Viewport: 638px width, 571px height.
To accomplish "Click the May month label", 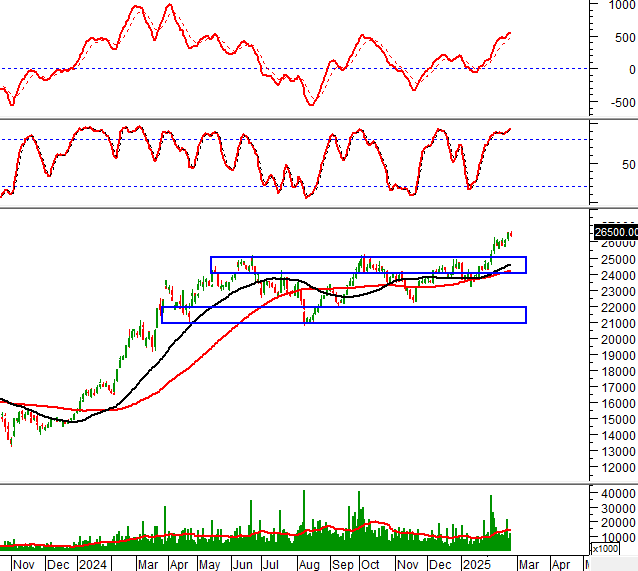I will pyautogui.click(x=209, y=565).
